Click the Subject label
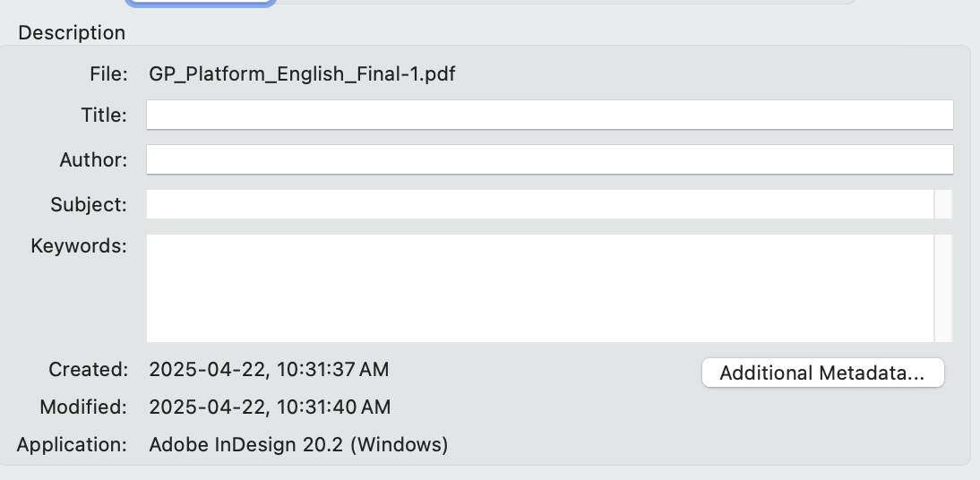 [89, 204]
